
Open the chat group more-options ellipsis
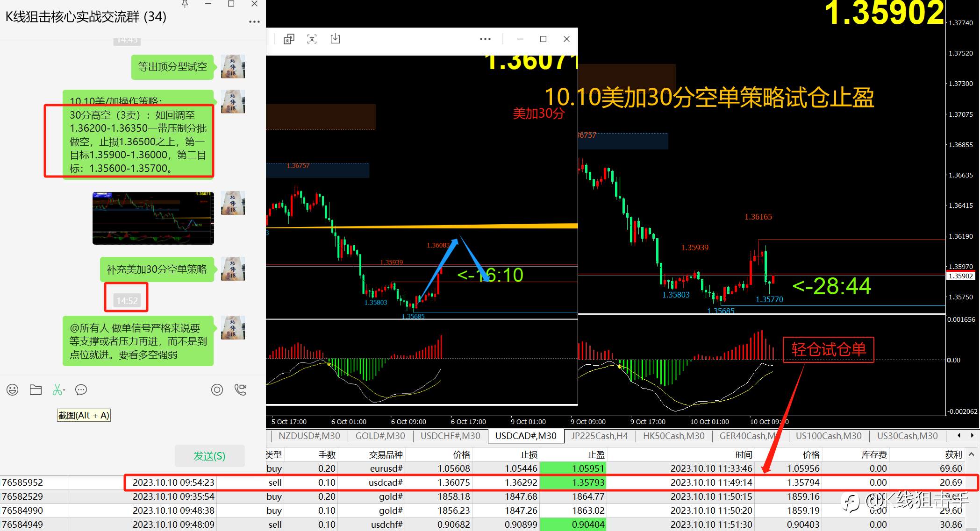254,21
